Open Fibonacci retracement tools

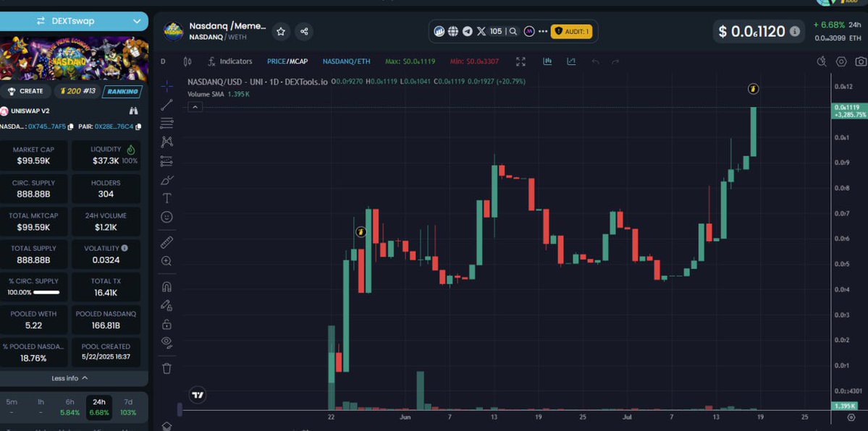click(x=167, y=124)
